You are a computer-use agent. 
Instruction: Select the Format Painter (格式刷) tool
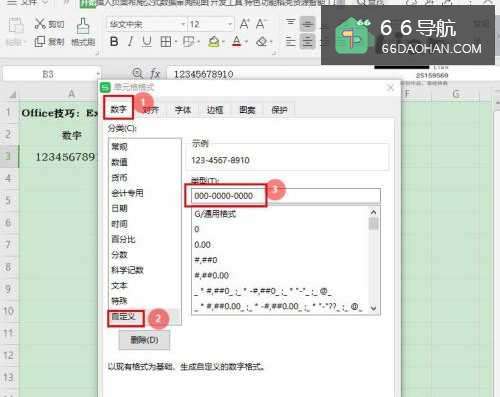pos(83,32)
